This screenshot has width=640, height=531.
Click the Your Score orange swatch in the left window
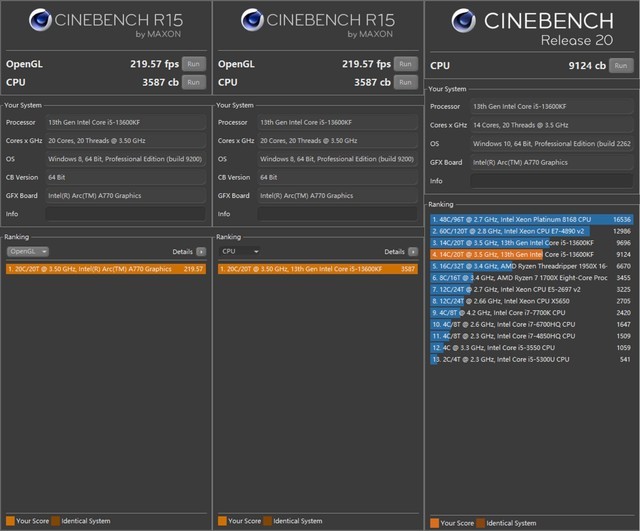tap(10, 521)
